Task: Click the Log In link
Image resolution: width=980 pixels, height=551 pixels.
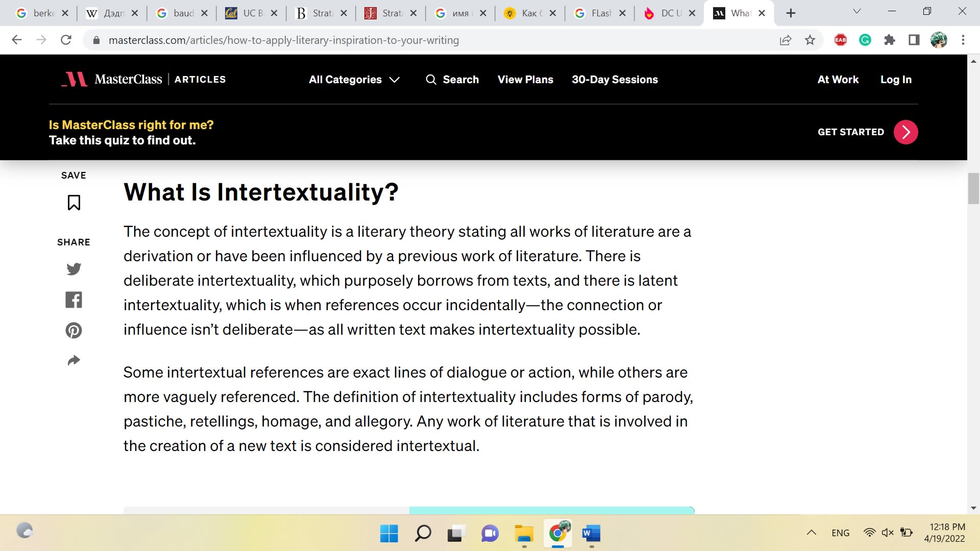Action: tap(895, 80)
